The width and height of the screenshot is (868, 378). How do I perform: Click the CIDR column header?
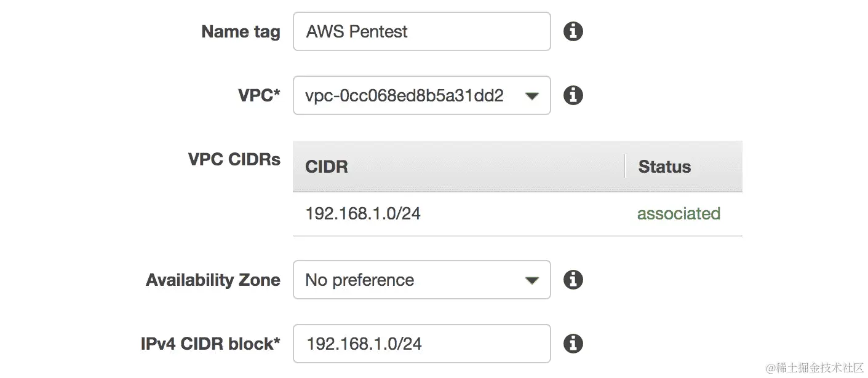(327, 167)
